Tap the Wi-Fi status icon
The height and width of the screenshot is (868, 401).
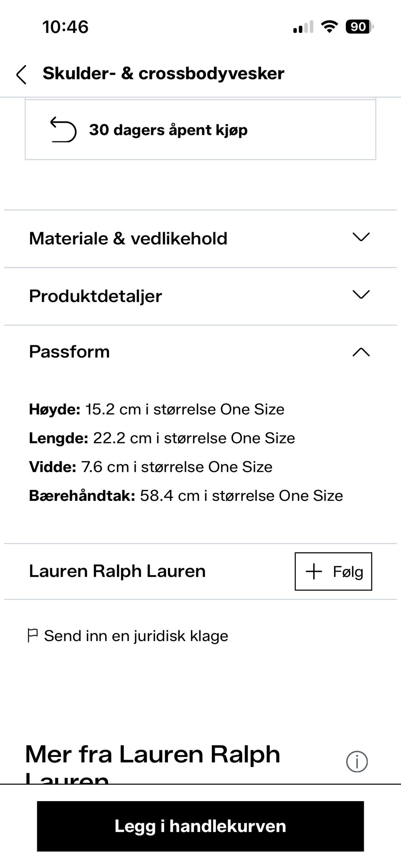(329, 27)
